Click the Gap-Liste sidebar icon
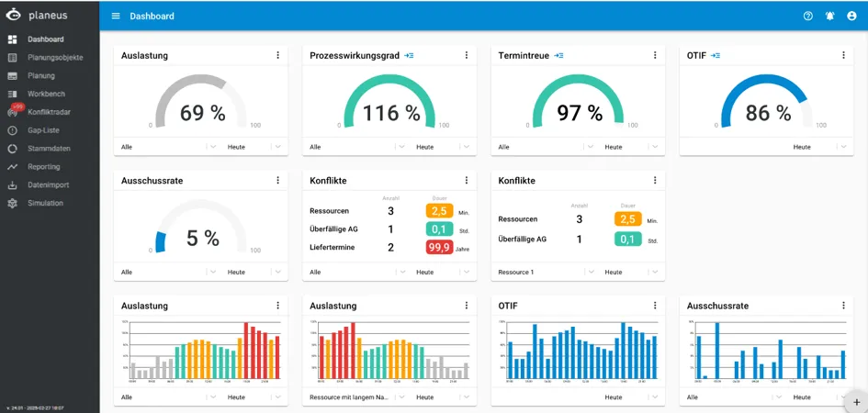The height and width of the screenshot is (413, 868). [13, 130]
